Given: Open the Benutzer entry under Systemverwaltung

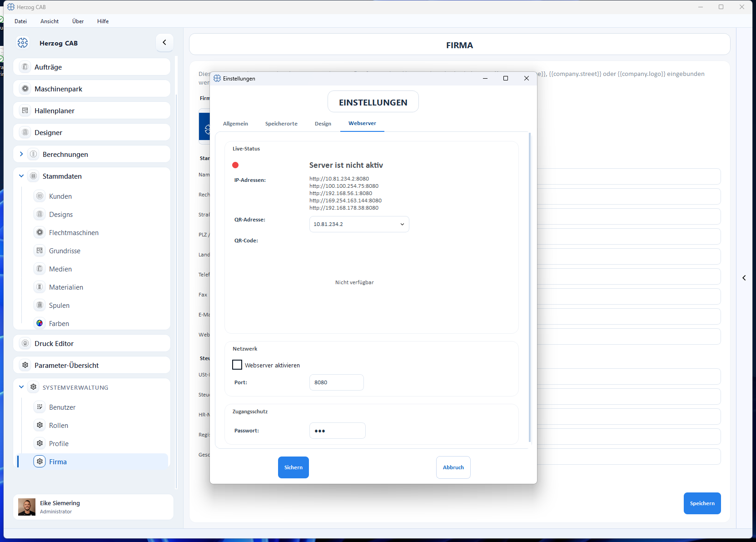Looking at the screenshot, I should tap(62, 407).
